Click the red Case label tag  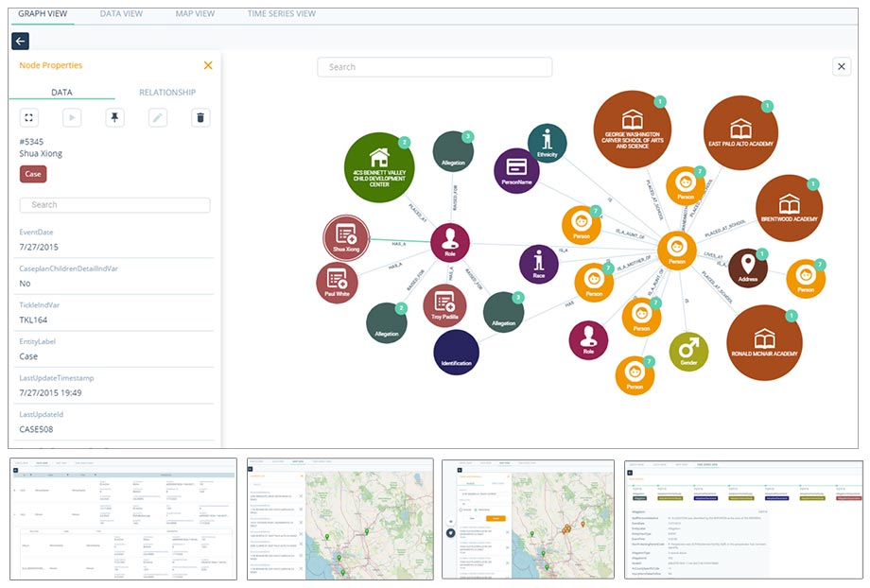[x=33, y=174]
